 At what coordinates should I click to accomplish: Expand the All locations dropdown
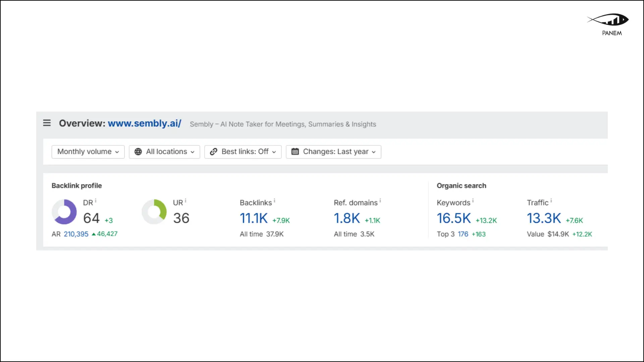click(x=164, y=152)
